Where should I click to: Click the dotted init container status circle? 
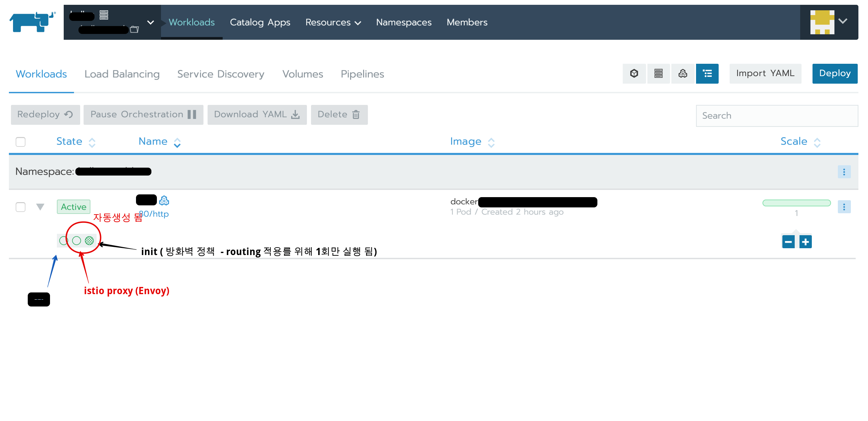pyautogui.click(x=89, y=241)
